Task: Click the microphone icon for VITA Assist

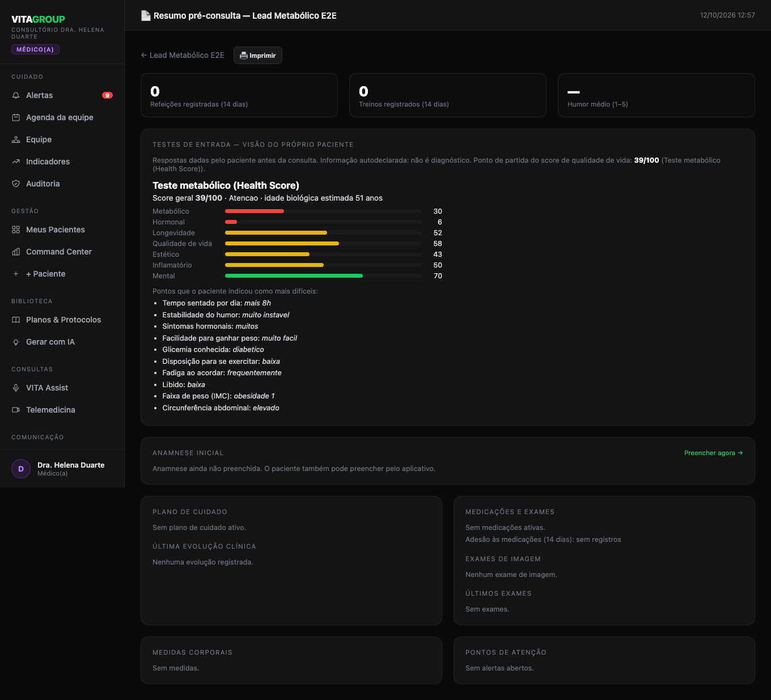Action: coord(16,388)
